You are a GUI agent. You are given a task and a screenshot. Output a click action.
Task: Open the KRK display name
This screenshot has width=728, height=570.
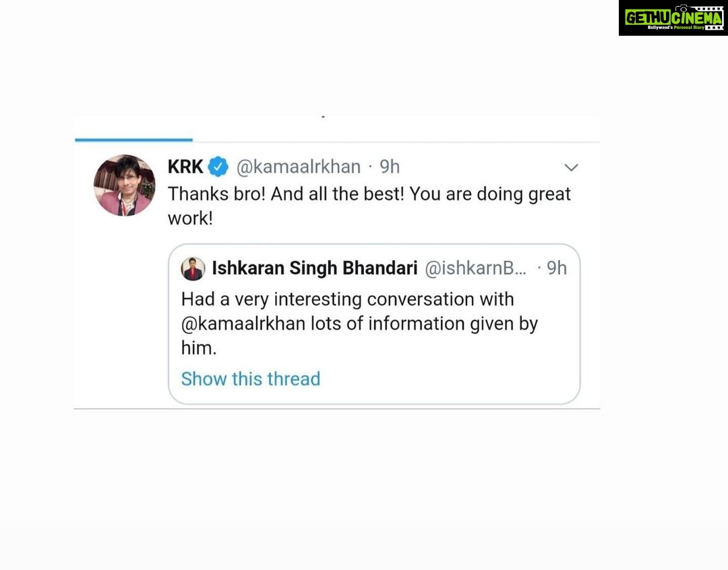185,167
